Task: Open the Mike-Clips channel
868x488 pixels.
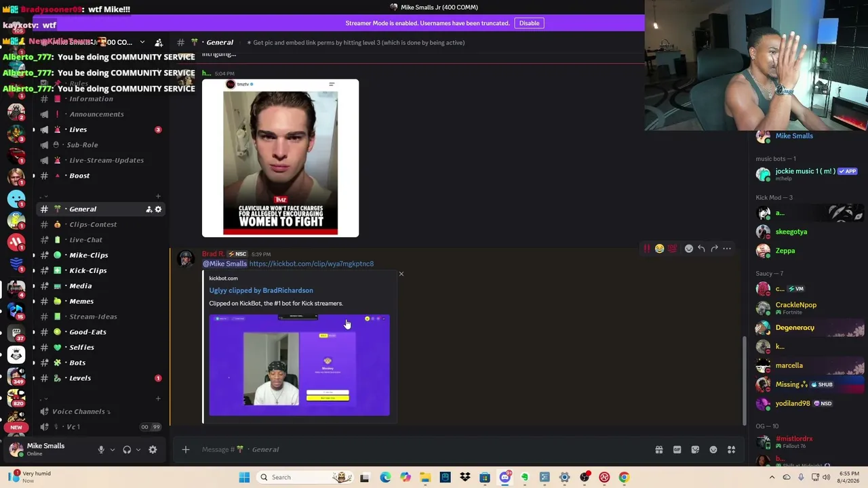Action: click(88, 256)
